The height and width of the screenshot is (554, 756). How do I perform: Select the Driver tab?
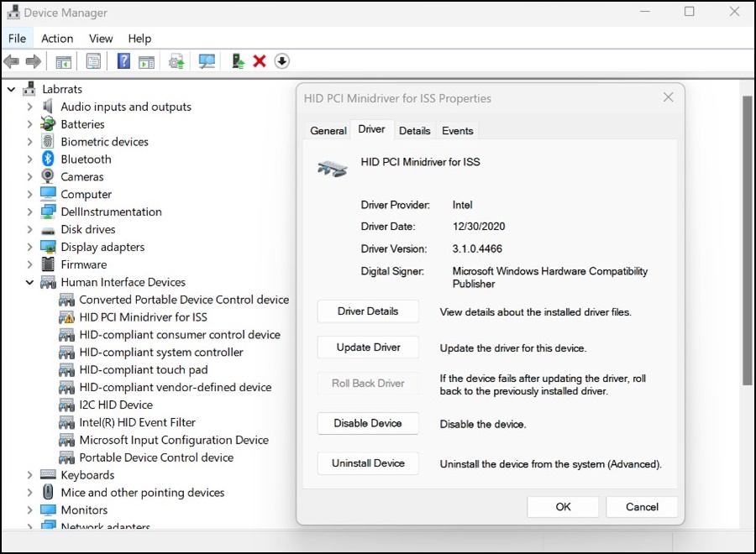pos(372,129)
